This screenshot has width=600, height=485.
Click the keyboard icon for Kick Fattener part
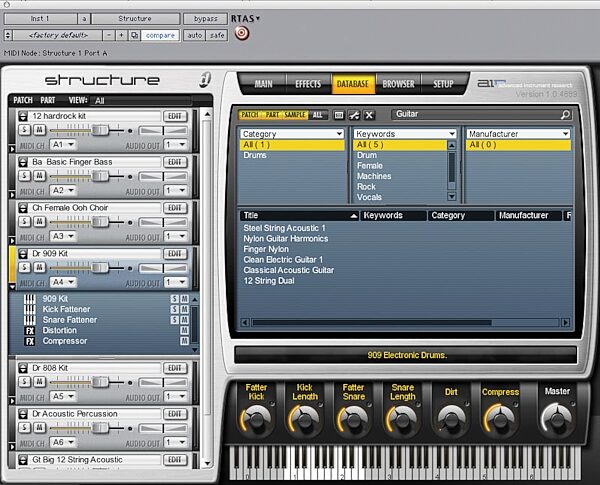coord(29,309)
